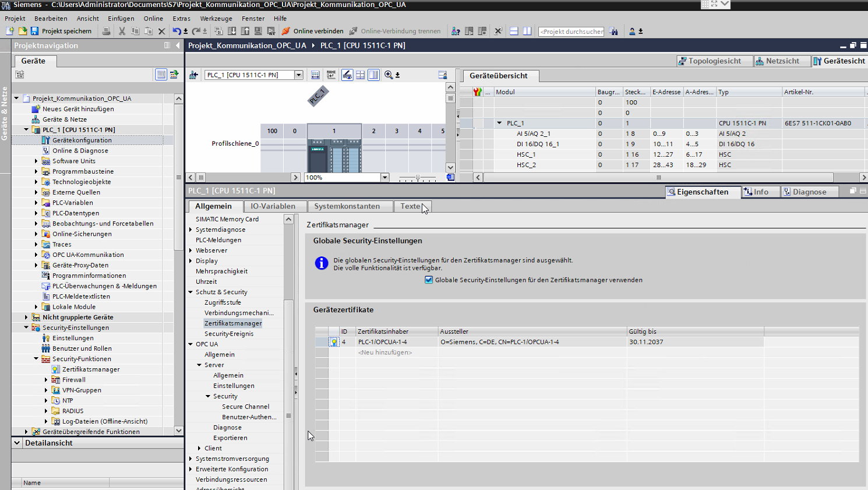The width and height of the screenshot is (868, 490).
Task: Click the delete X icon in toolbar
Action: pos(162,31)
